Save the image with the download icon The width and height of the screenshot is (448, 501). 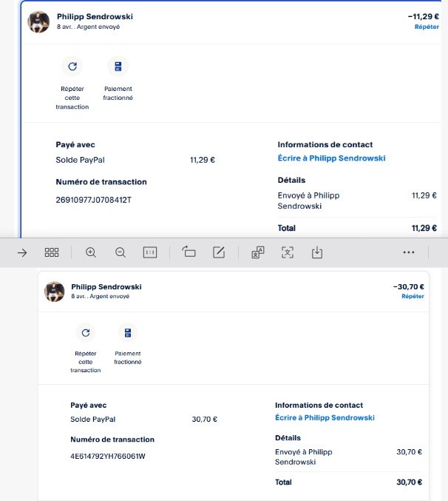coord(317,252)
